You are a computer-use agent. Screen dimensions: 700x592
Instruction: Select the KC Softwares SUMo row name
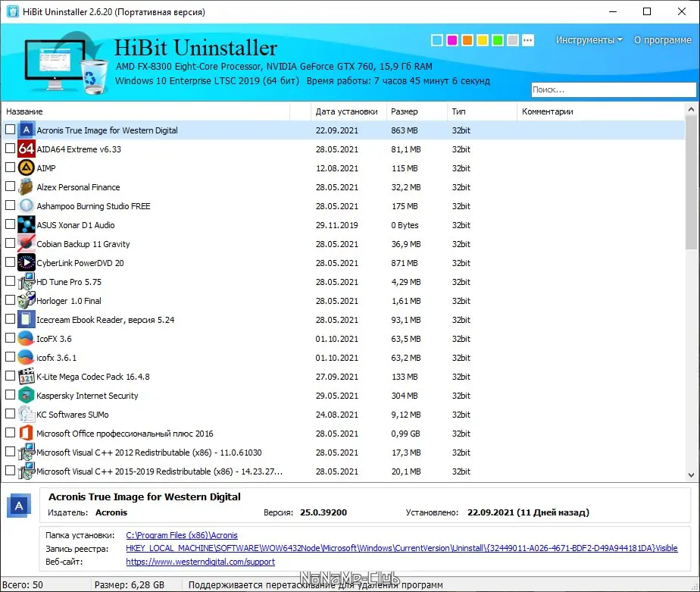[x=72, y=414]
